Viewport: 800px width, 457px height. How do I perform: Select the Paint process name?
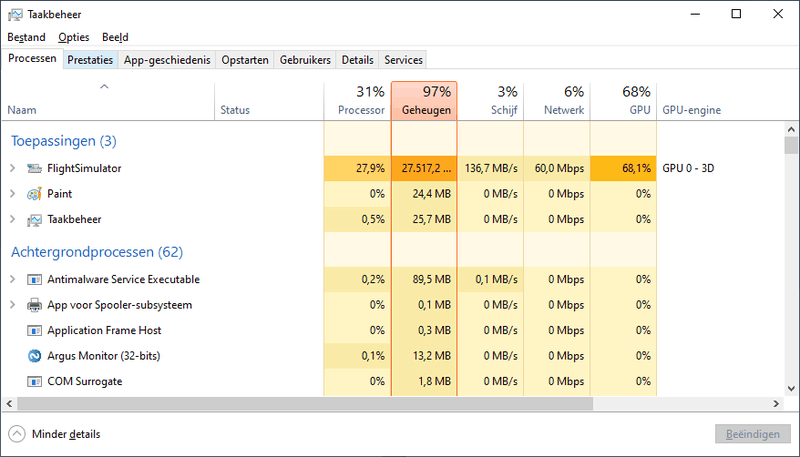click(x=60, y=194)
